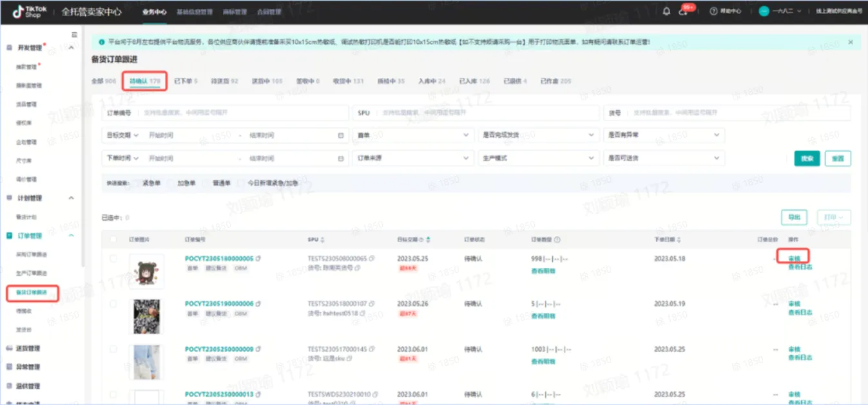Open product thumbnail of order POCYT2305190000006
This screenshot has width=868, height=405.
(147, 316)
